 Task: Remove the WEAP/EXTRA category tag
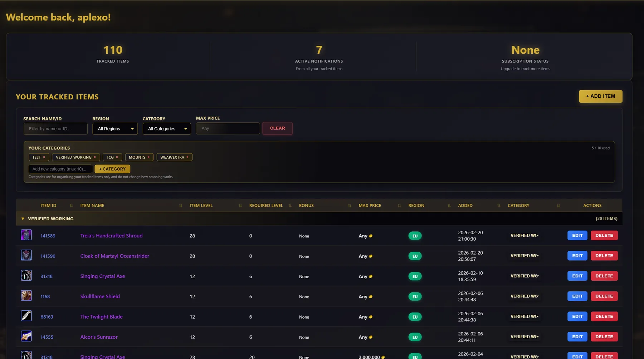click(187, 157)
